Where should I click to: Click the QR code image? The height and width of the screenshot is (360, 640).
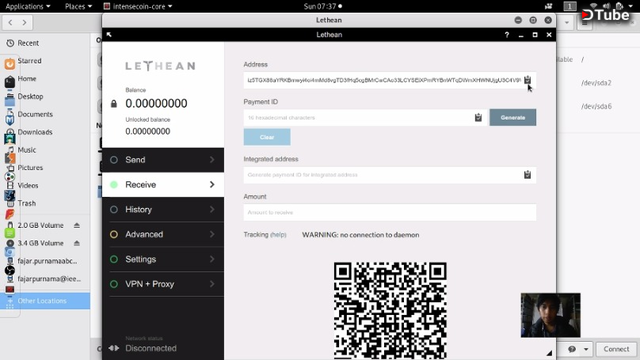pyautogui.click(x=390, y=310)
